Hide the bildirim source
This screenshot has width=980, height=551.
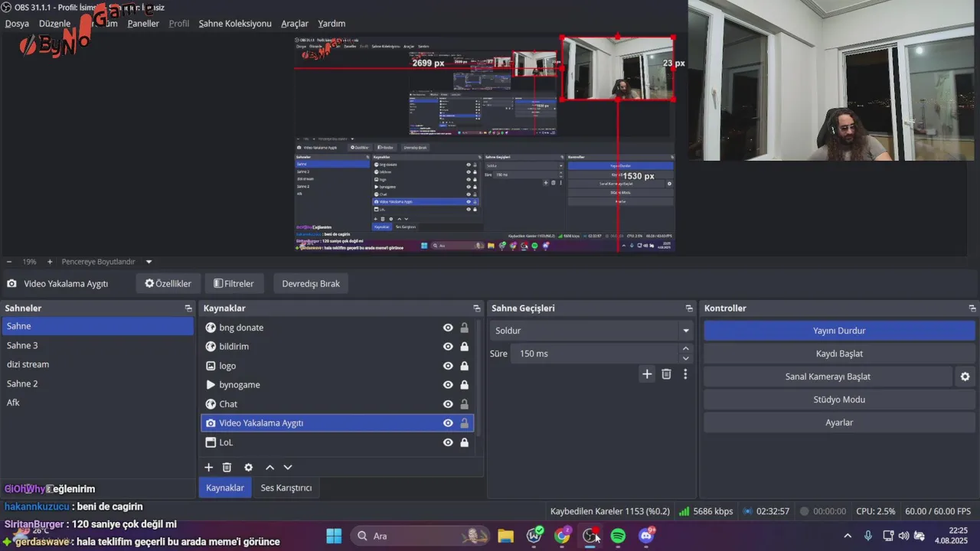pos(448,347)
